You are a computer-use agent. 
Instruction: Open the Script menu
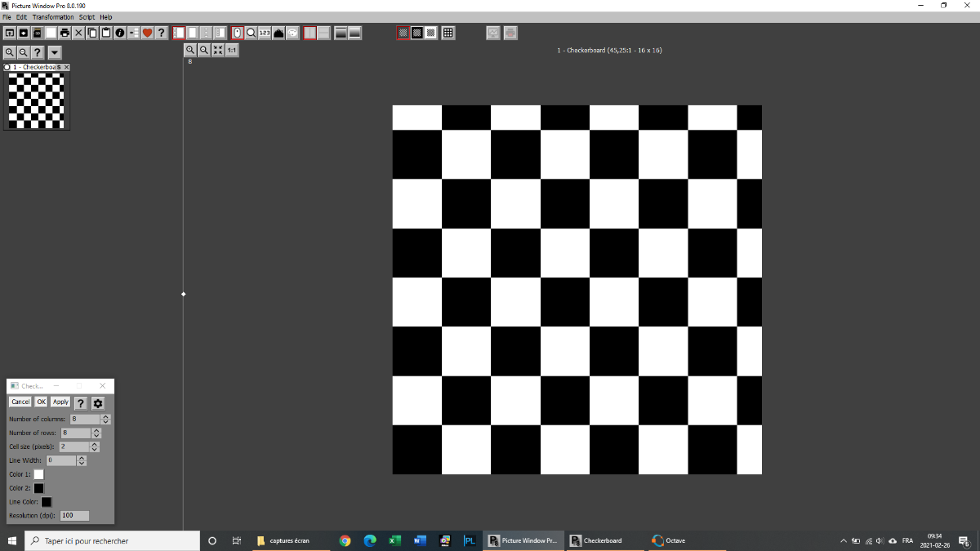(86, 16)
